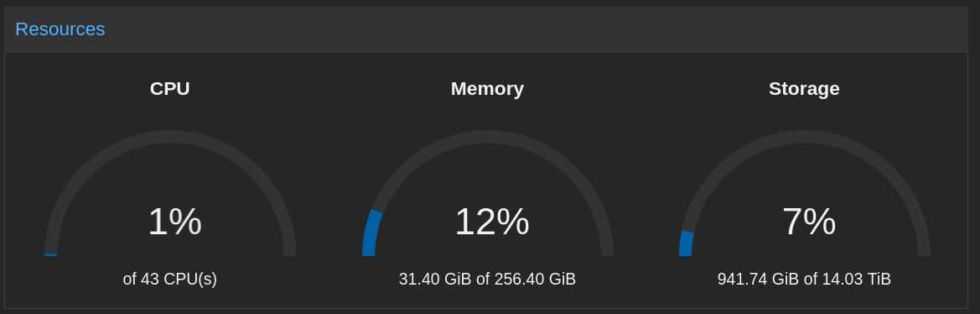Screen dimensions: 980x314
Task: Click the 12% memory usage value
Action: point(492,222)
